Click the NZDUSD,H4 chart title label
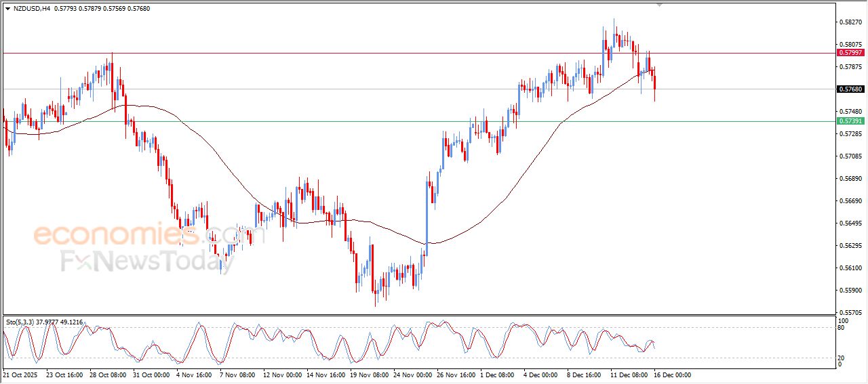The image size is (868, 384). pyautogui.click(x=32, y=9)
